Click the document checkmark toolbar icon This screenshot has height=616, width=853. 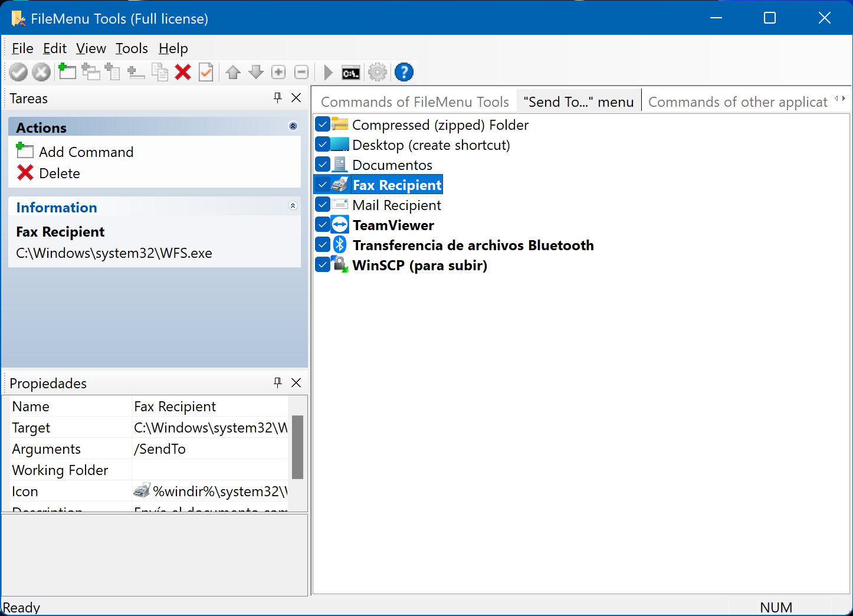[206, 72]
